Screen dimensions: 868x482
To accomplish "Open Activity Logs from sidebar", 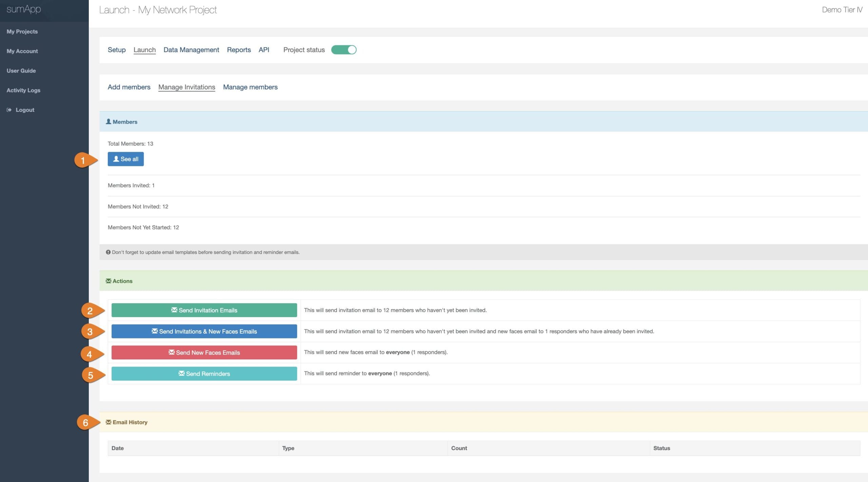I will point(23,90).
